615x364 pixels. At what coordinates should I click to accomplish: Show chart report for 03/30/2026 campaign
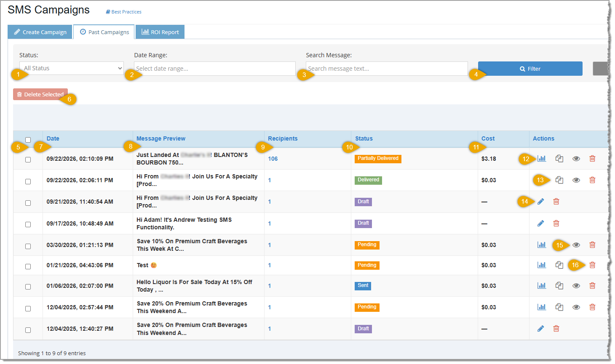(x=542, y=245)
